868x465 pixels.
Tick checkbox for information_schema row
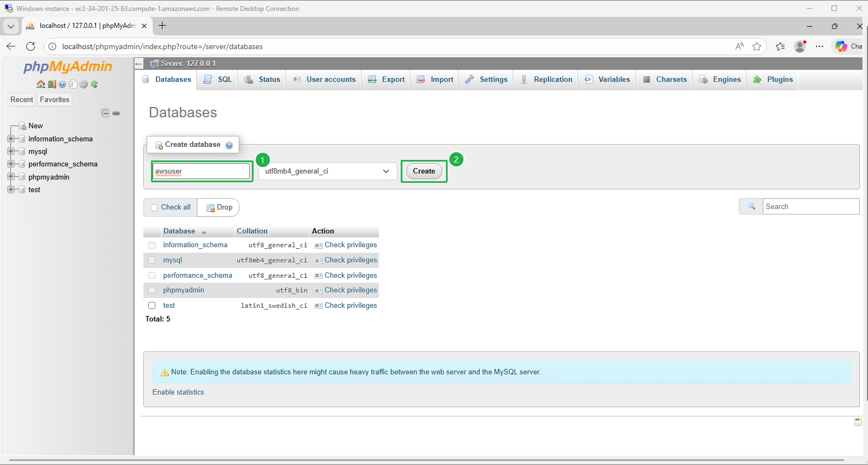(152, 246)
